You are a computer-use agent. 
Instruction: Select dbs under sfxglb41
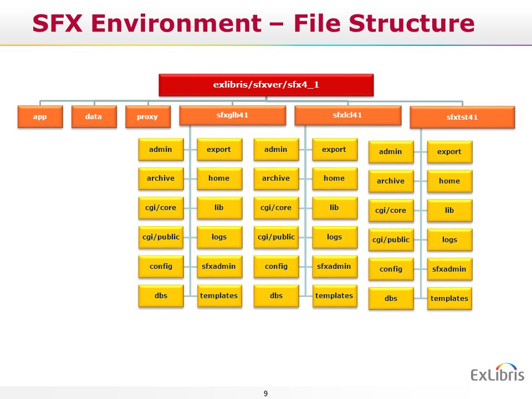[161, 296]
